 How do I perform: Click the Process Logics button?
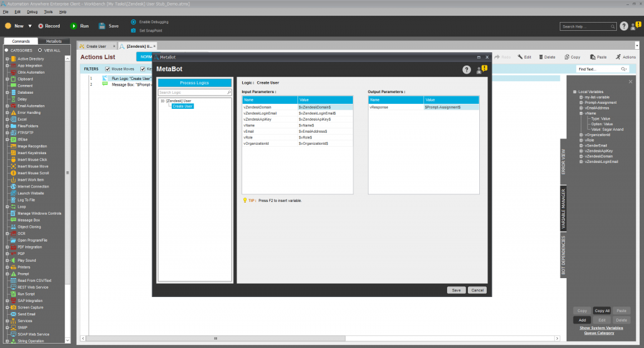tap(195, 83)
